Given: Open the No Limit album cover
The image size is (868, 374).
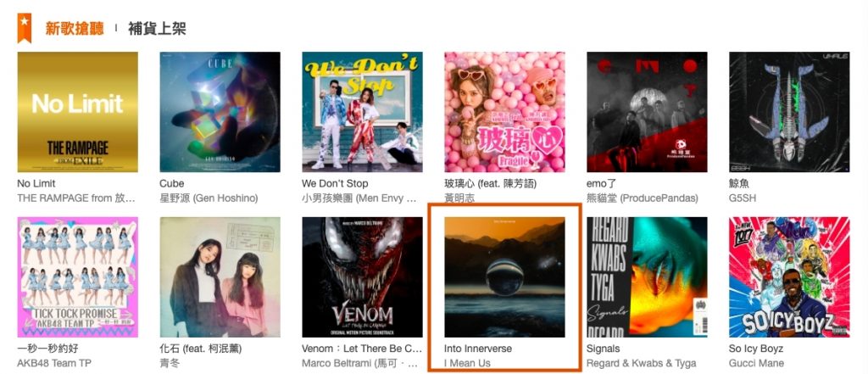Looking at the screenshot, I should click(x=77, y=112).
